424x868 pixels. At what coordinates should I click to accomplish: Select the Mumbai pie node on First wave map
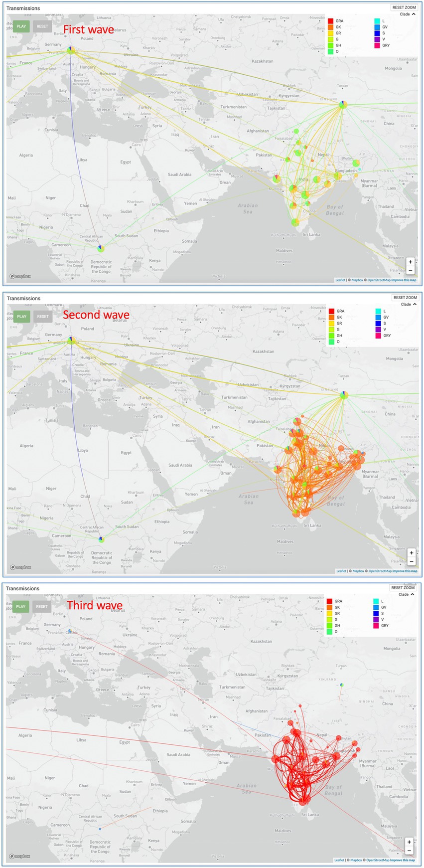tap(277, 178)
